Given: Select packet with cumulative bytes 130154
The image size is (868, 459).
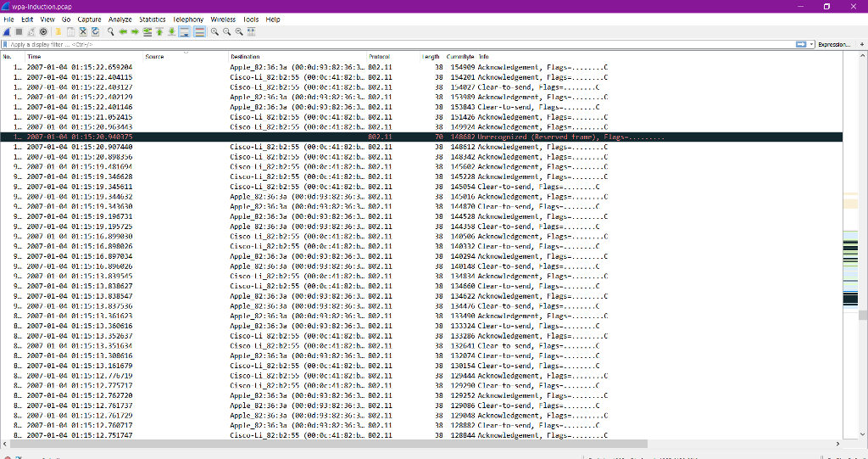Looking at the screenshot, I should [422, 366].
